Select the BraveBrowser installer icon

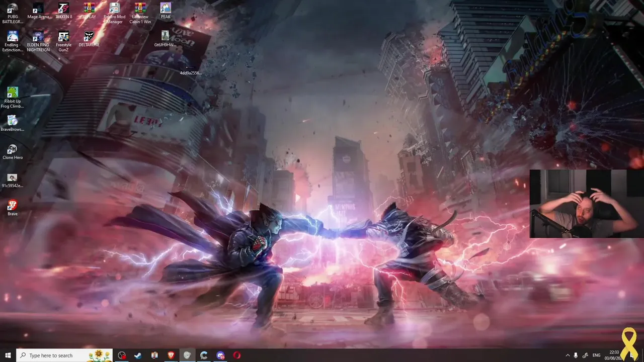(x=13, y=124)
